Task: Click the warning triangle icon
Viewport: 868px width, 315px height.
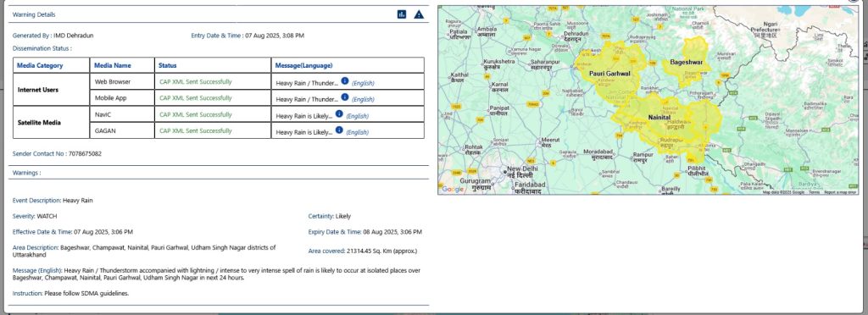Action: (x=419, y=14)
